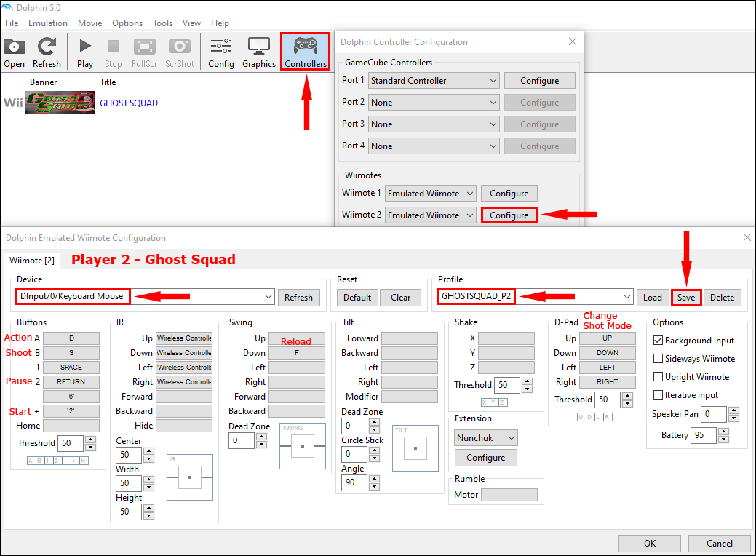Click the Speaker Pan value field
The height and width of the screenshot is (556, 756).
pyautogui.click(x=714, y=414)
